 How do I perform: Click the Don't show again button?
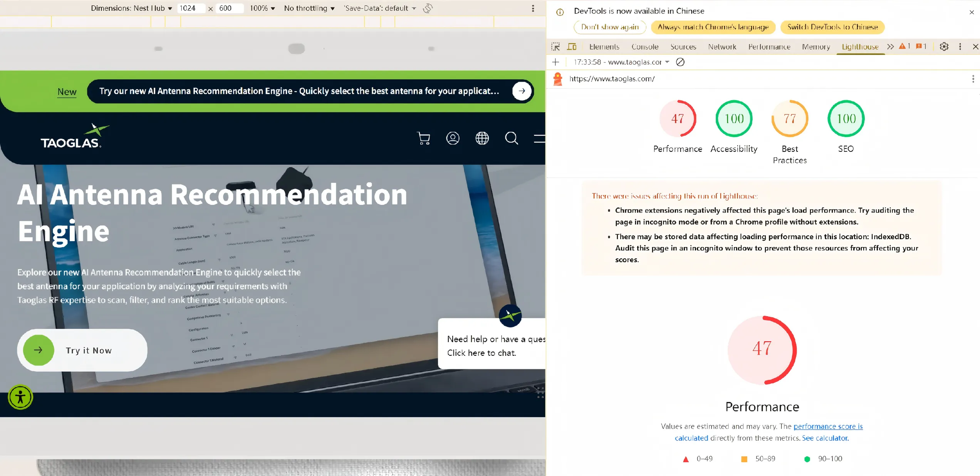pos(610,27)
